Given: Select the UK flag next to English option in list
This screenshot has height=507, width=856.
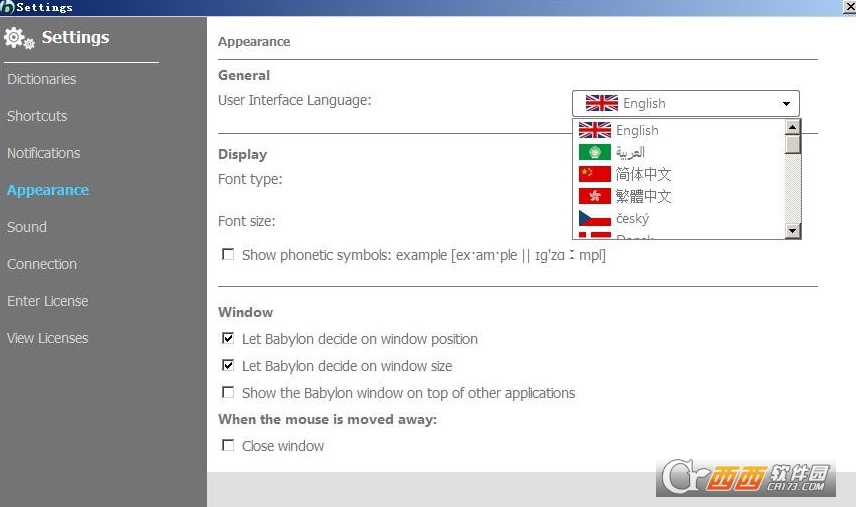Looking at the screenshot, I should pyautogui.click(x=595, y=130).
